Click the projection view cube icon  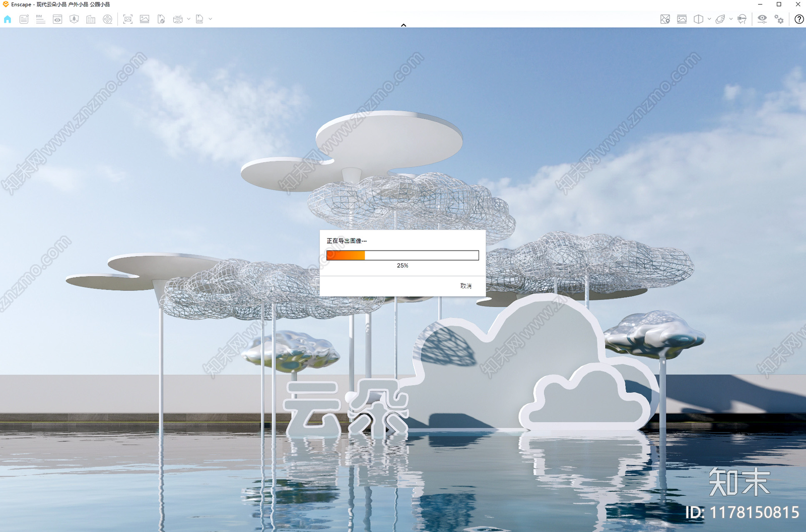(x=698, y=19)
